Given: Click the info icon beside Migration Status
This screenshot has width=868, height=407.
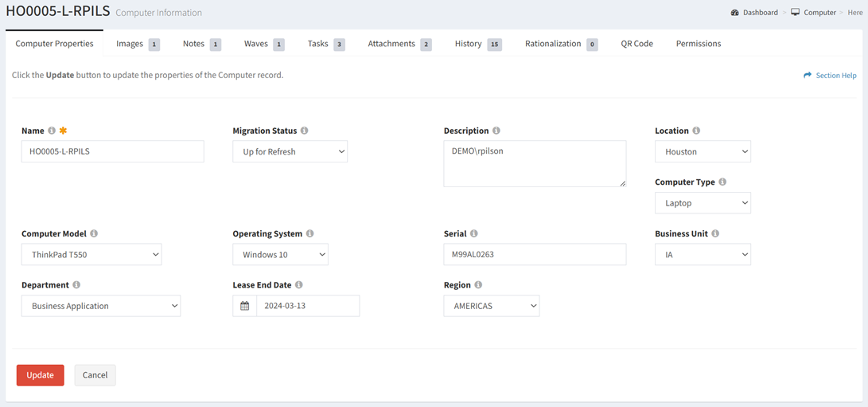Looking at the screenshot, I should (304, 131).
